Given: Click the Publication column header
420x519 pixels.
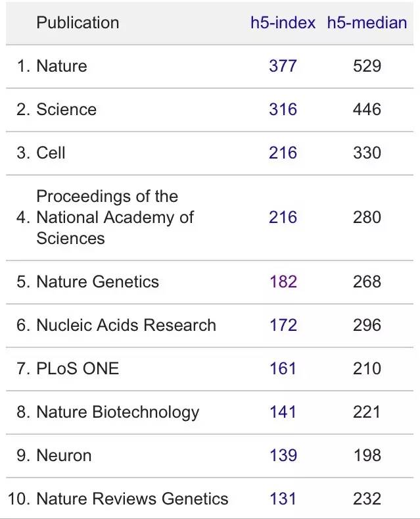Looking at the screenshot, I should coord(78,22).
